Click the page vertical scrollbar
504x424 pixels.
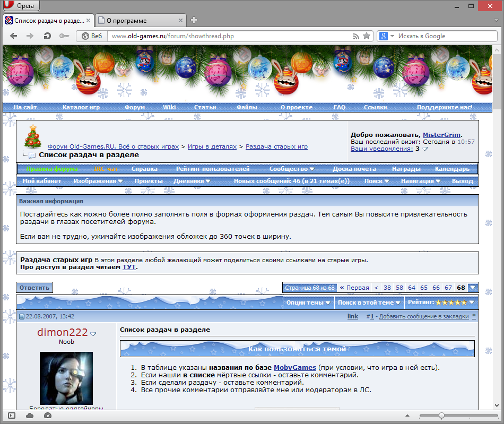497,227
